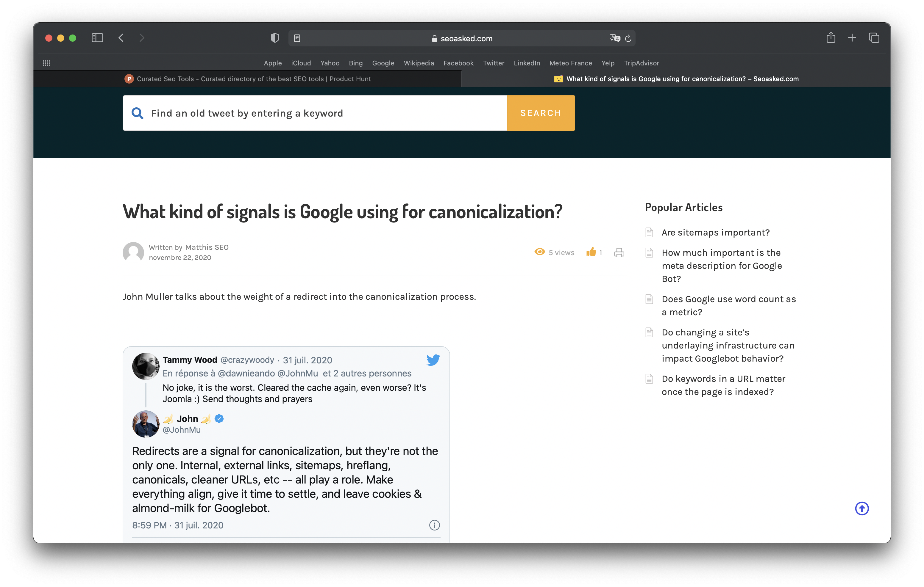Toggle the Safari sidebar button
This screenshot has height=587, width=924.
point(97,38)
